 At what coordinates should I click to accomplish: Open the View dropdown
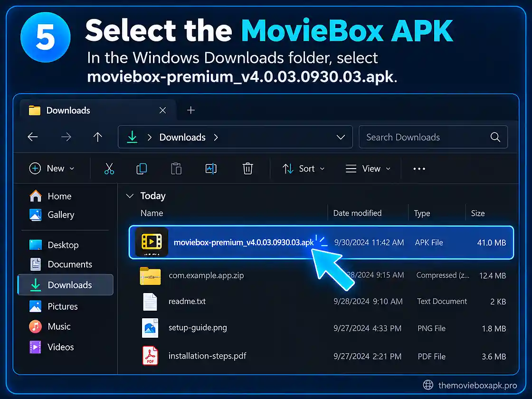coord(368,169)
